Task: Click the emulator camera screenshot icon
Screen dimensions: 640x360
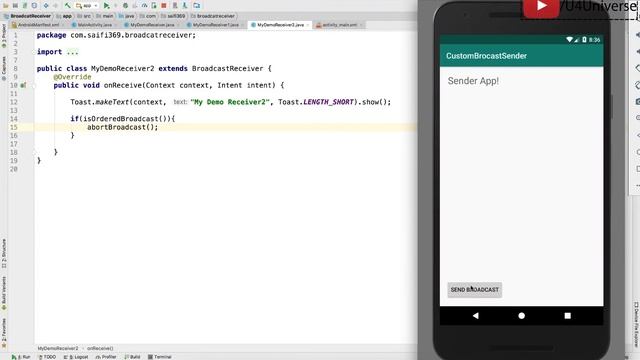Action: [638, 101]
